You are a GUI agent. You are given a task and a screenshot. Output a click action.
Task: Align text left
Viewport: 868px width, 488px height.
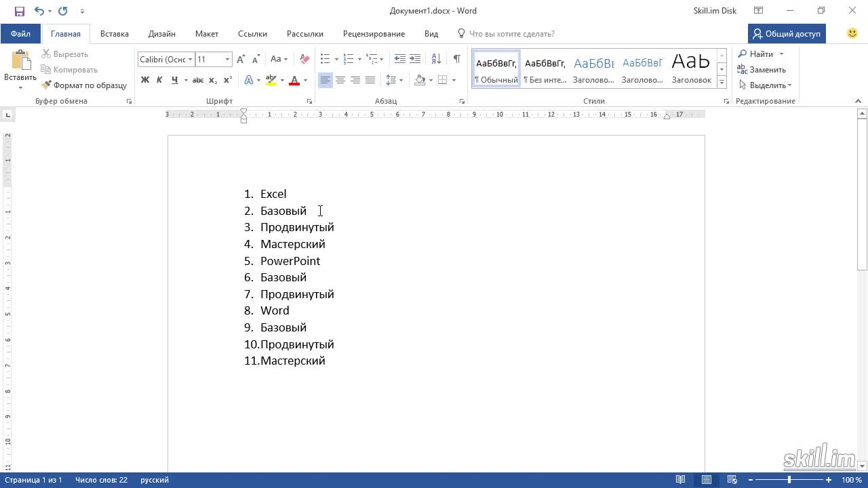325,80
